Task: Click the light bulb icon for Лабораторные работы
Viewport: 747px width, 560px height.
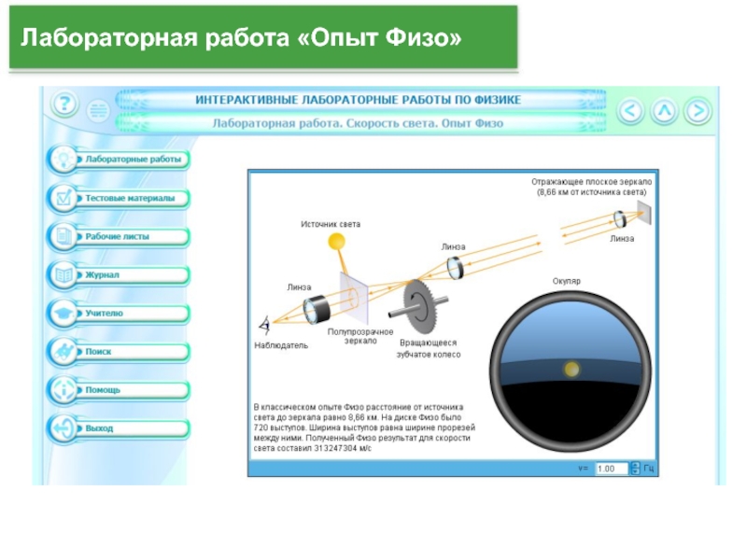Action: pyautogui.click(x=63, y=159)
